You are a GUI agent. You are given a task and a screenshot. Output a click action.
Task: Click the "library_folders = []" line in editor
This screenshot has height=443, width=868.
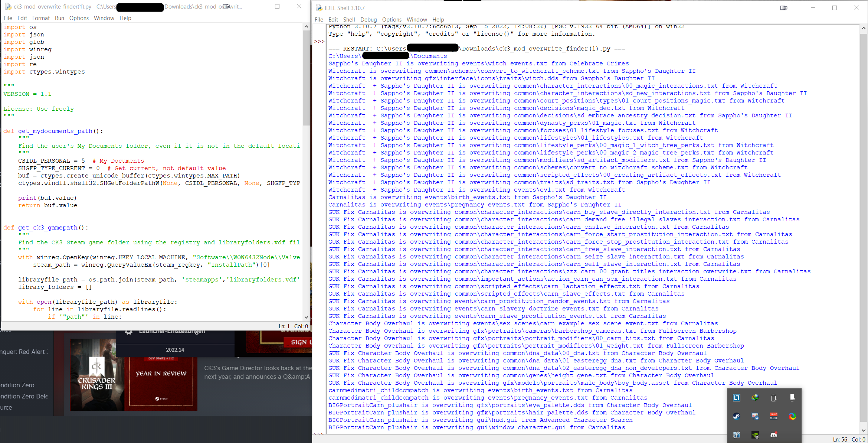(55, 287)
